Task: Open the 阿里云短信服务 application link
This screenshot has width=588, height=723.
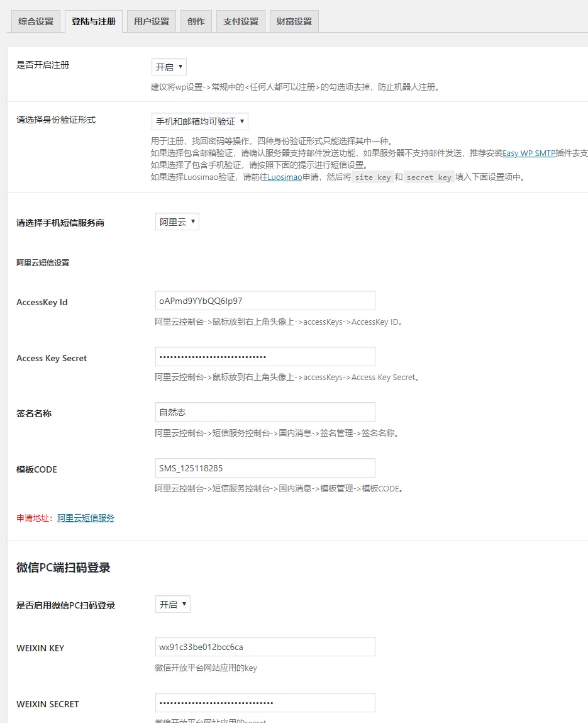Action: point(86,518)
